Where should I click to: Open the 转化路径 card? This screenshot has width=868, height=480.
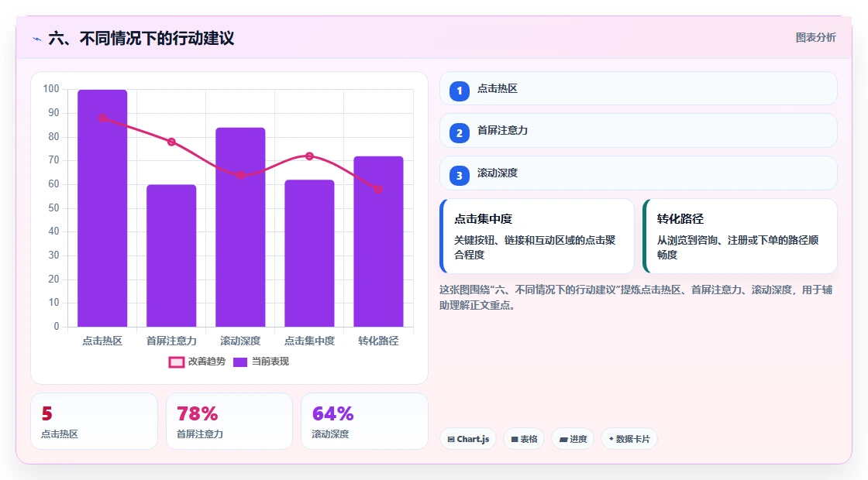[739, 236]
